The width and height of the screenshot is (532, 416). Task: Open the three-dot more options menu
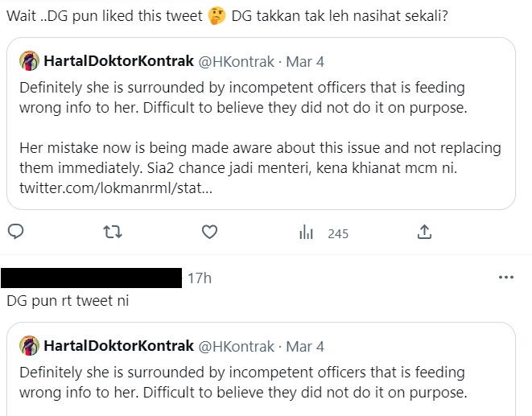coord(506,278)
